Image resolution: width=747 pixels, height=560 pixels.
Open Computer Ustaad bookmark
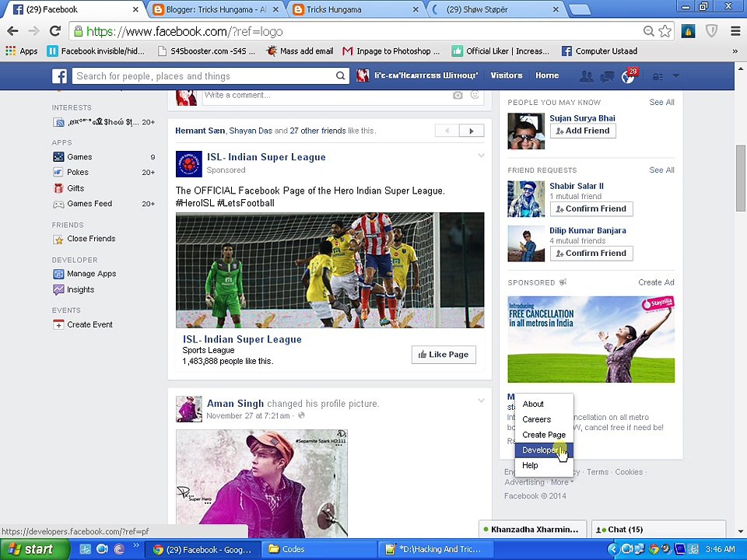tap(599, 51)
